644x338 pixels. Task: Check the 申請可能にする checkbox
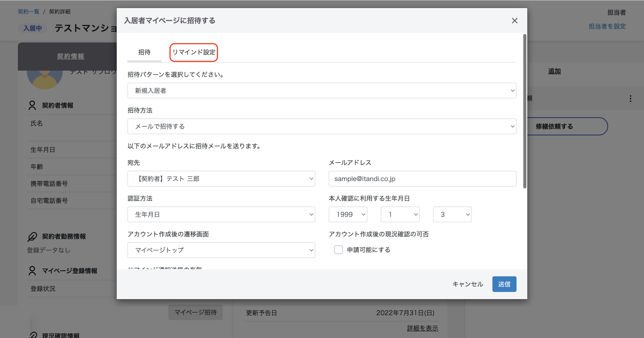point(338,249)
